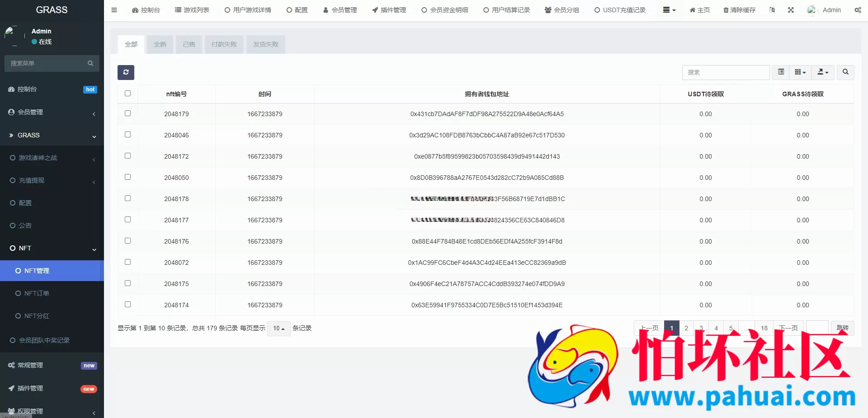Toggle fullscreen mode icon

coord(791,10)
